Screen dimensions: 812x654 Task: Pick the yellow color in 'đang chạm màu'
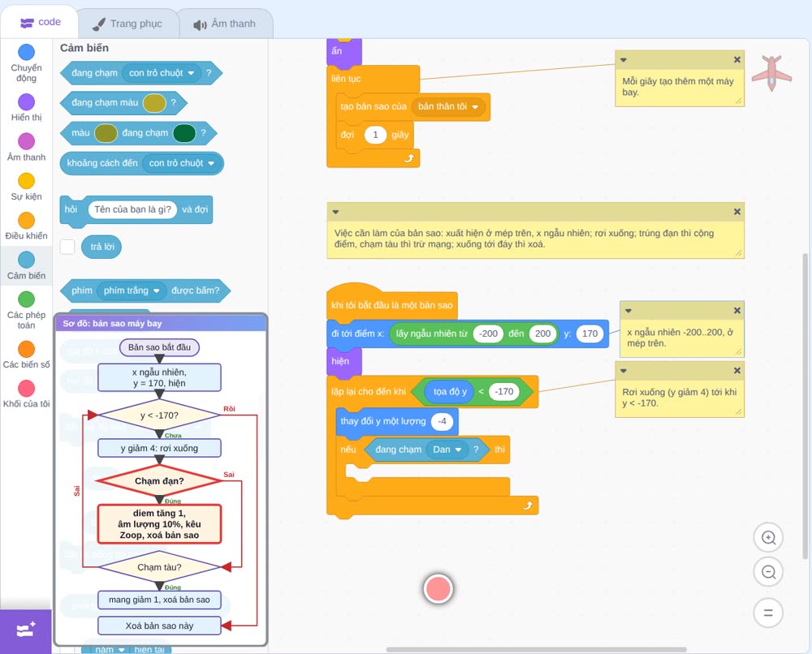pos(153,103)
